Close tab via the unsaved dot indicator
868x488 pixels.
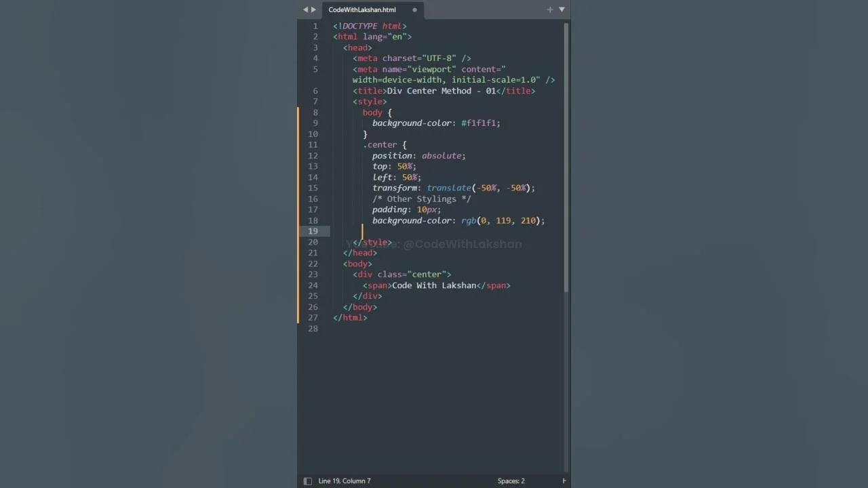pos(414,9)
